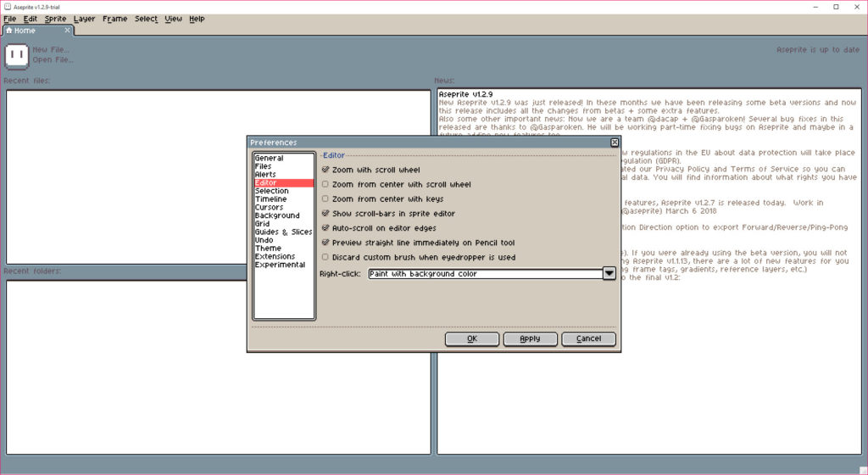Select Undo in the preferences list
Image resolution: width=868 pixels, height=475 pixels.
283,240
